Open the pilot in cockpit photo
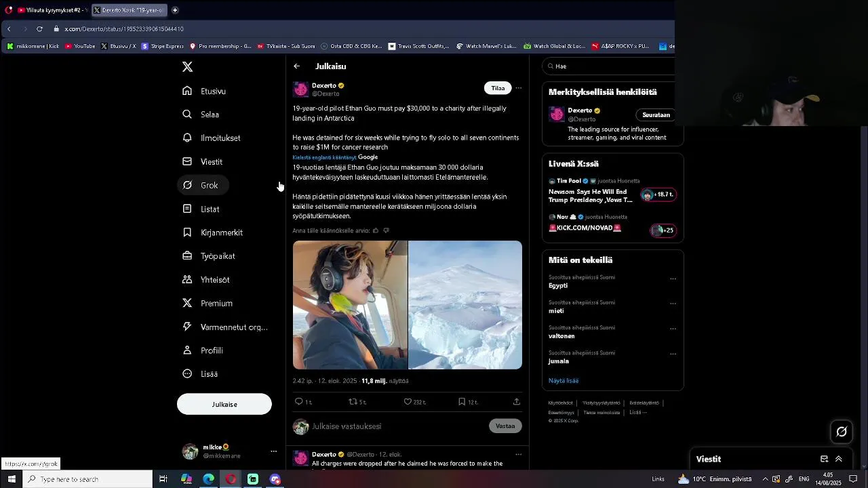This screenshot has height=488, width=868. pos(350,305)
